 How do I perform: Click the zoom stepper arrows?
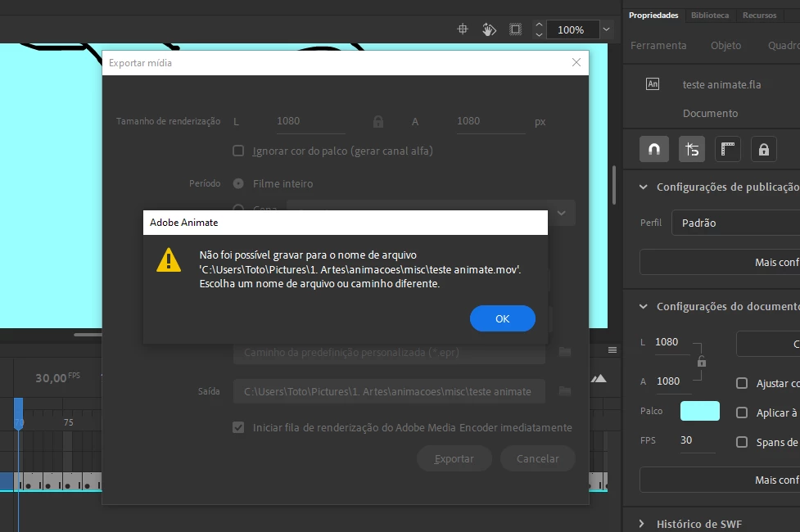point(539,29)
